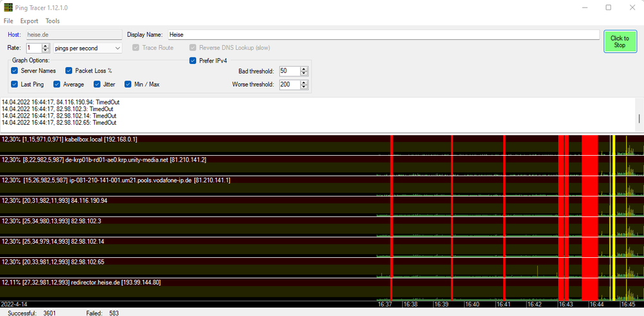Viewport: 644px width, 316px height.
Task: Decrease the ping Rate with down arrow
Action: pyautogui.click(x=46, y=50)
